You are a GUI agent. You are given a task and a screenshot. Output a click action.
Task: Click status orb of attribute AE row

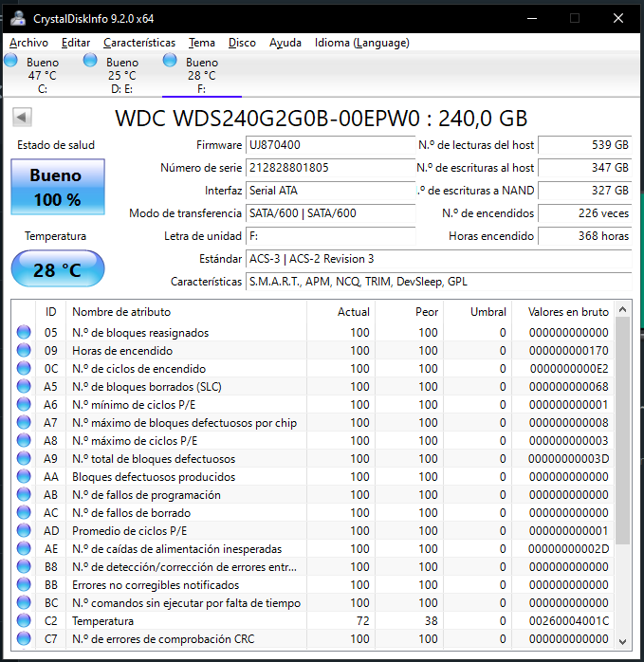pyautogui.click(x=24, y=548)
